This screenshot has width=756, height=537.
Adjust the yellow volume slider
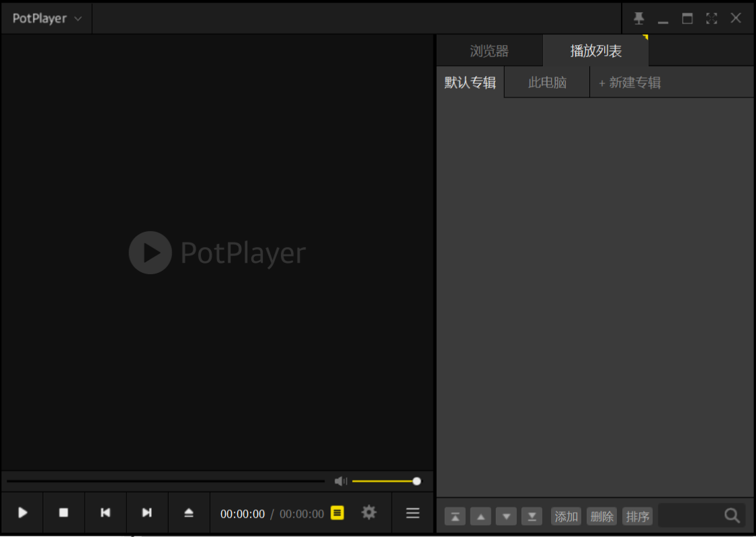tap(386, 481)
